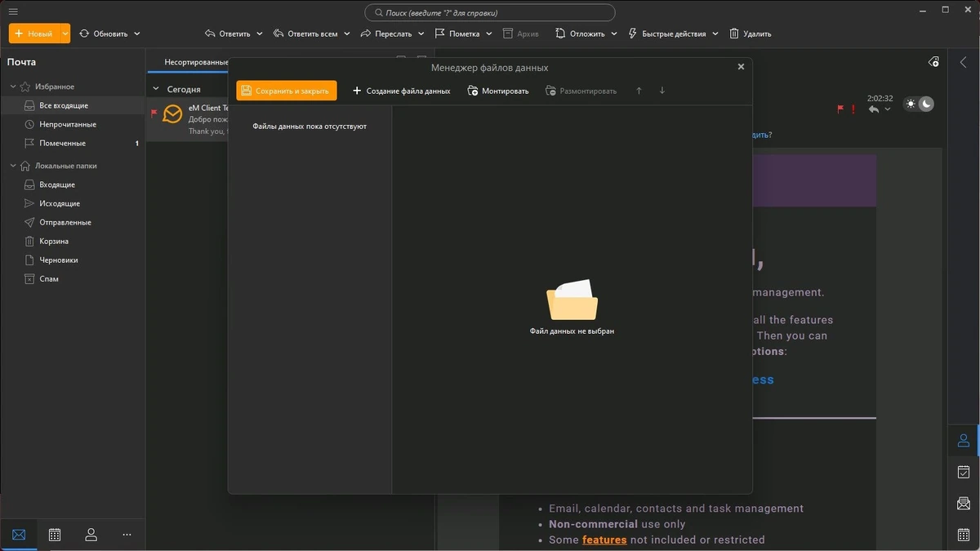Open the eM Client welcome email
Image resolution: width=980 pixels, height=551 pixels.
188,119
